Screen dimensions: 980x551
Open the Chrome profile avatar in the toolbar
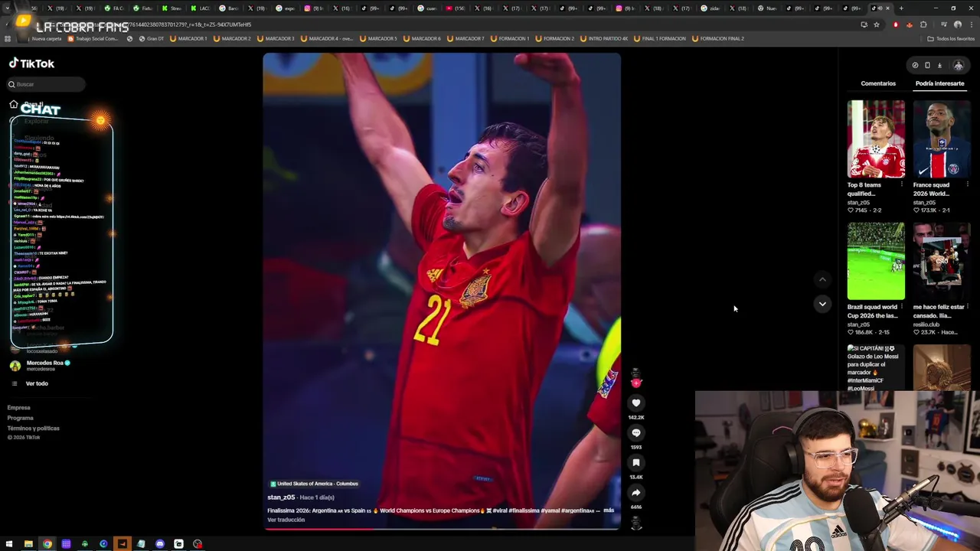pyautogui.click(x=958, y=24)
